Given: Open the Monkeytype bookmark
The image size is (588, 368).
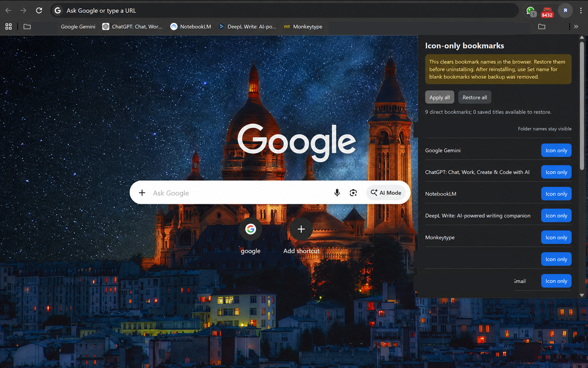Looking at the screenshot, I should (x=303, y=27).
